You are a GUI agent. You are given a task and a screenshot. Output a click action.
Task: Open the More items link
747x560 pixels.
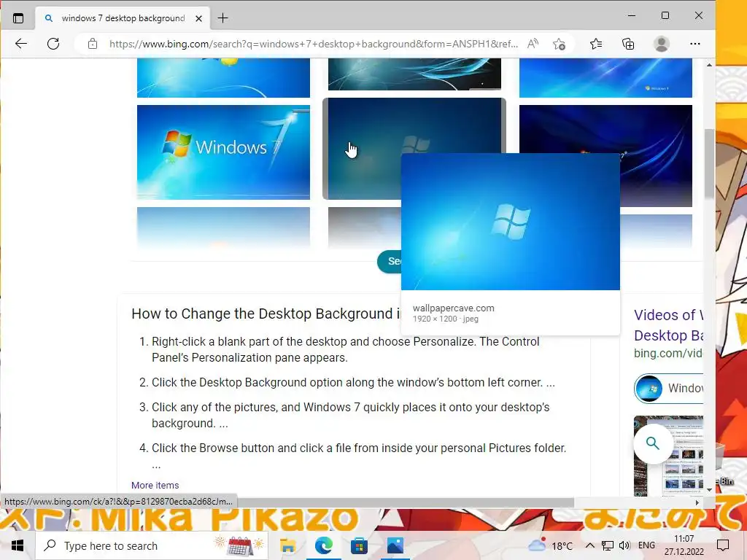[x=155, y=485]
